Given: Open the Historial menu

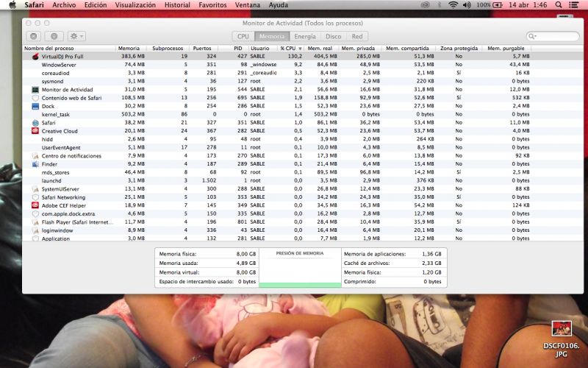Looking at the screenshot, I should tap(177, 5).
